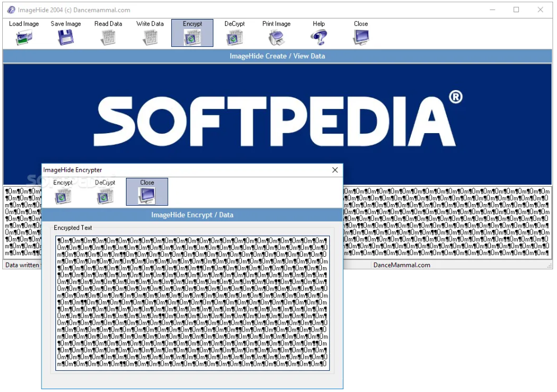This screenshot has width=557, height=392.
Task: Click the ImageHide Encrypt / Data header banner
Action: (192, 215)
